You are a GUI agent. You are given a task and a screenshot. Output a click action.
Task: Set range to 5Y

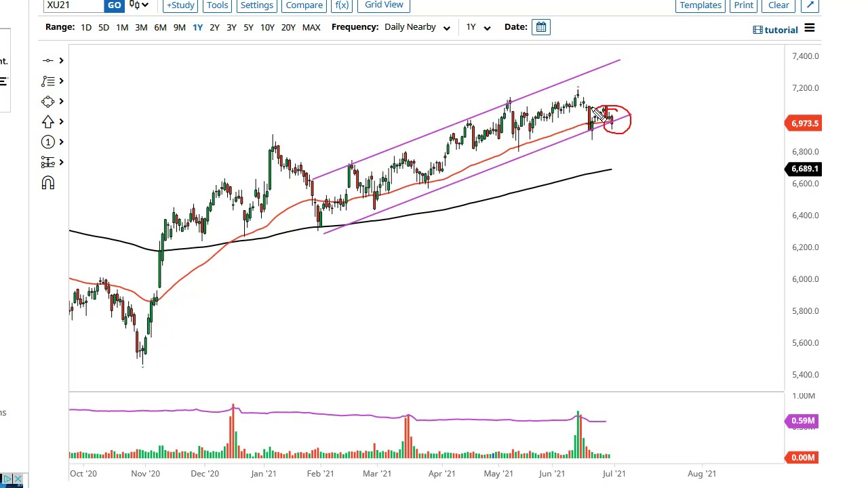[248, 27]
